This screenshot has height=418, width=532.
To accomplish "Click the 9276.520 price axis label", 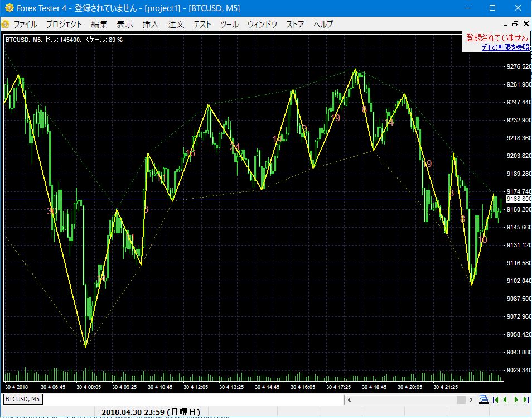I will (x=519, y=66).
